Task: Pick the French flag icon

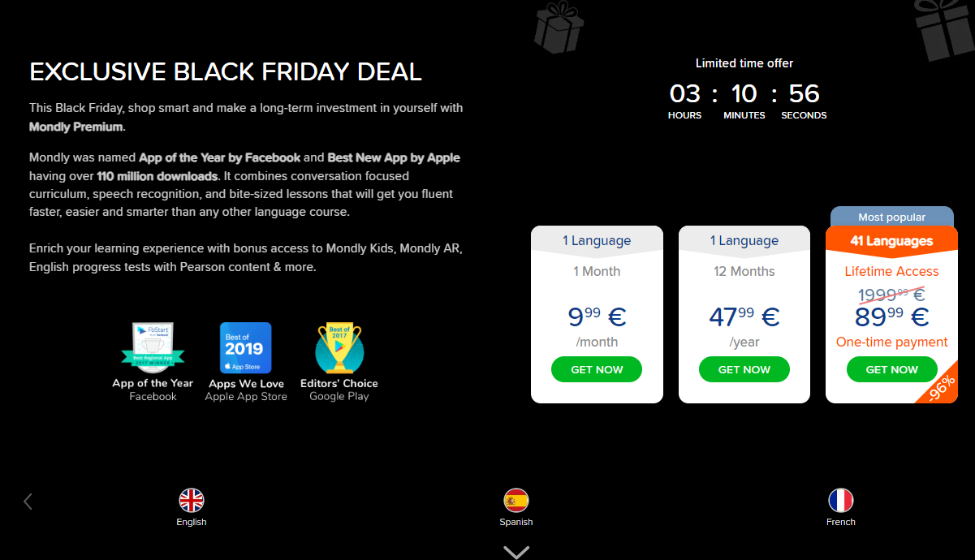Action: point(841,500)
